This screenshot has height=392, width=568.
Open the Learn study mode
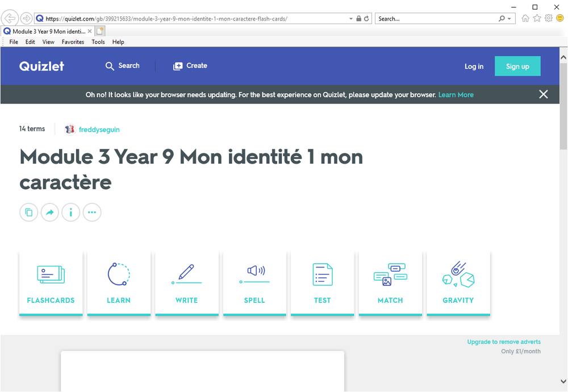[119, 283]
